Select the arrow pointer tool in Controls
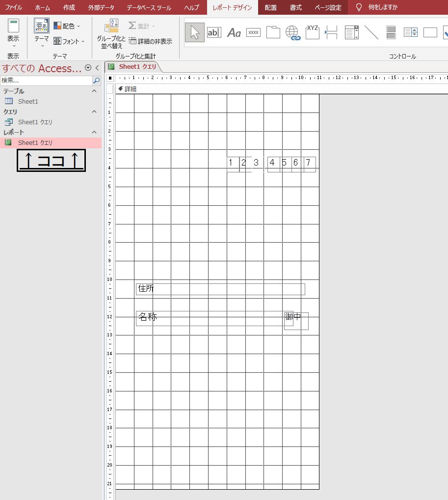 coord(195,32)
